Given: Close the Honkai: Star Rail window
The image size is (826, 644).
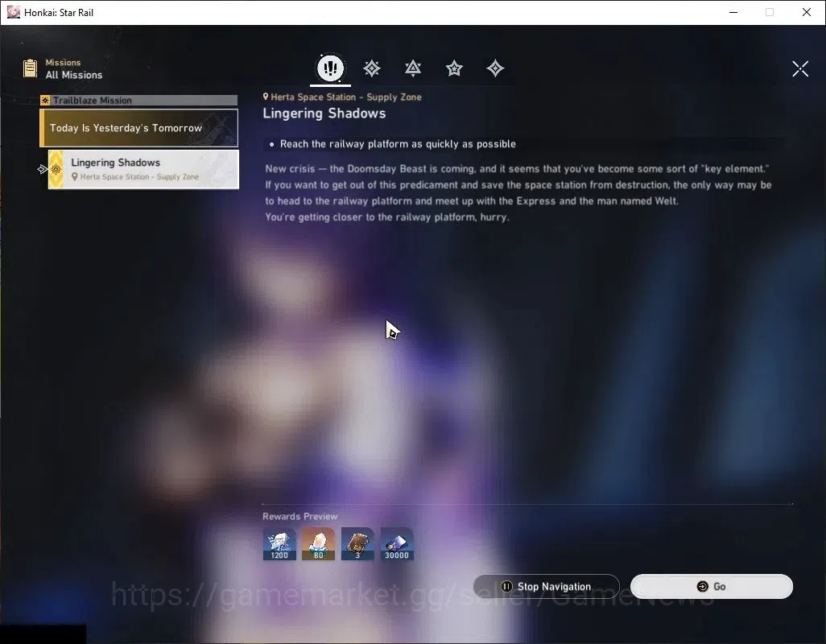Looking at the screenshot, I should 807,12.
